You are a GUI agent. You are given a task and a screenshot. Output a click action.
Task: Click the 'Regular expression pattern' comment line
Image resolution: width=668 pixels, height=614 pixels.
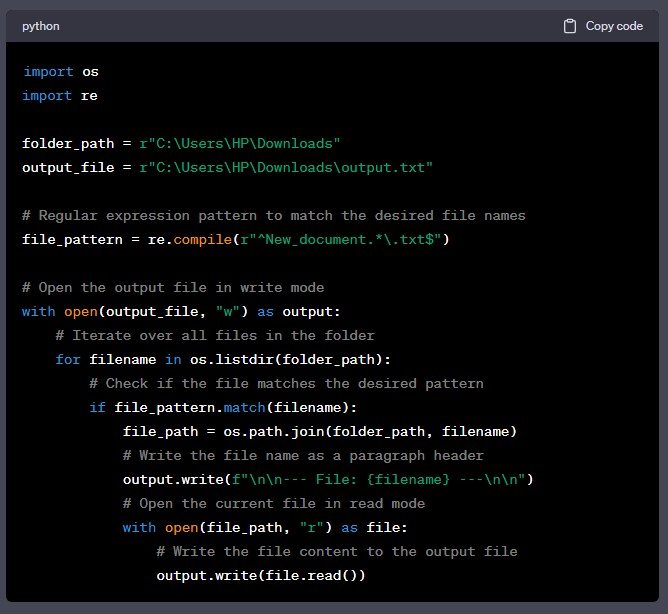pos(273,216)
